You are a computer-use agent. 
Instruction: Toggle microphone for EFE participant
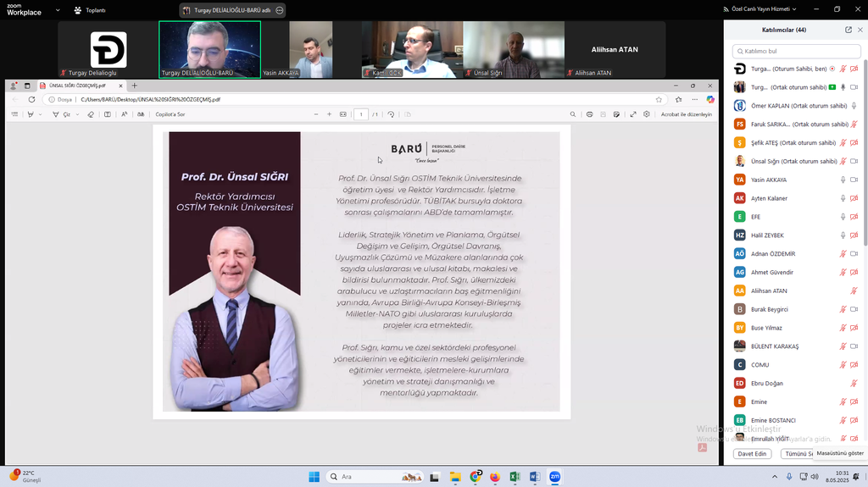843,217
